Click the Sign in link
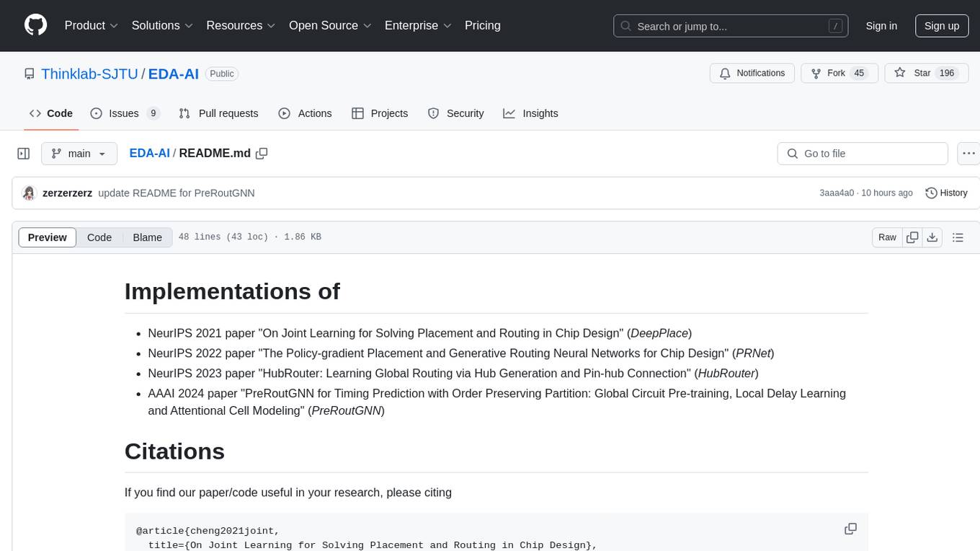 [881, 26]
